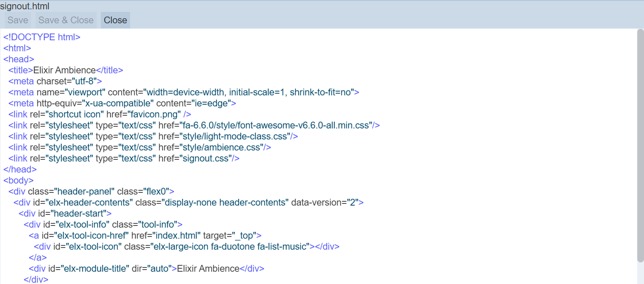Click the Elixir Ambience text inside title tag
This screenshot has width=644, height=284.
pyautogui.click(x=64, y=70)
